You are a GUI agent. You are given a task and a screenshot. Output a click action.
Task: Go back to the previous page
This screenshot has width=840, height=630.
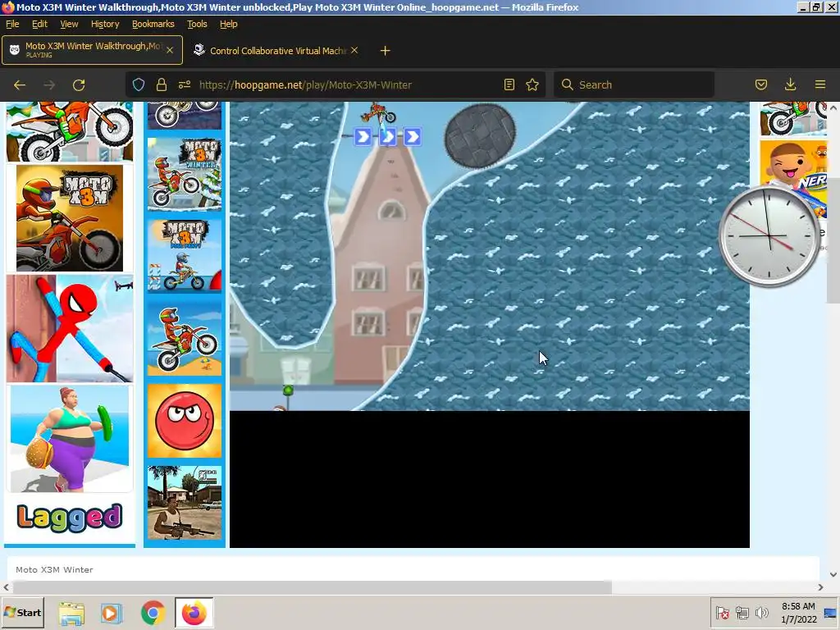pyautogui.click(x=20, y=84)
